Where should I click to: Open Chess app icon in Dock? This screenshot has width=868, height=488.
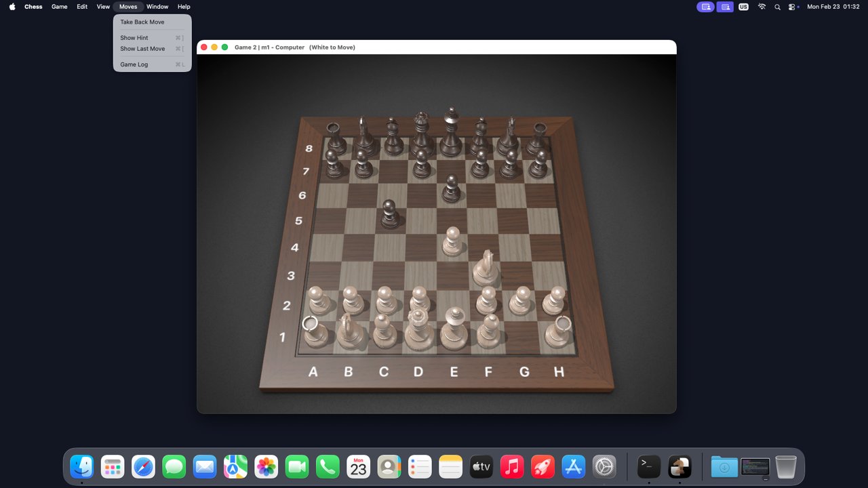679,467
